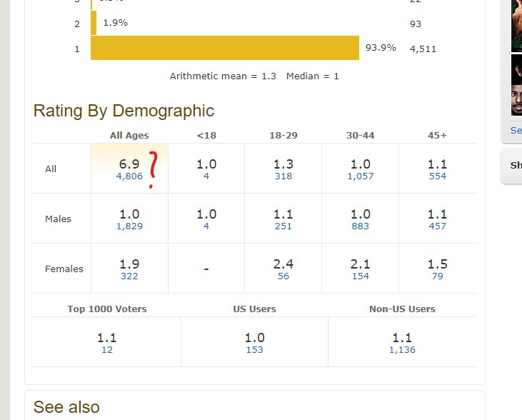Open the 154 votes link for Females 30-44
Image resolution: width=522 pixels, height=420 pixels.
pyautogui.click(x=361, y=276)
